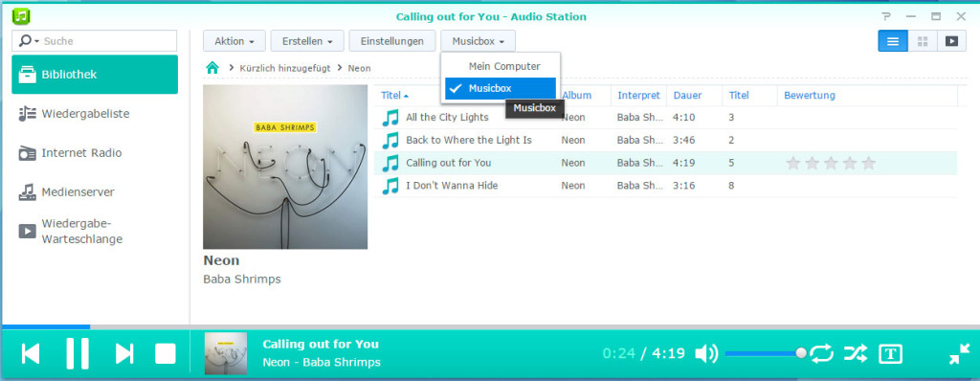Open Medienserver section
980x381 pixels.
[x=95, y=192]
